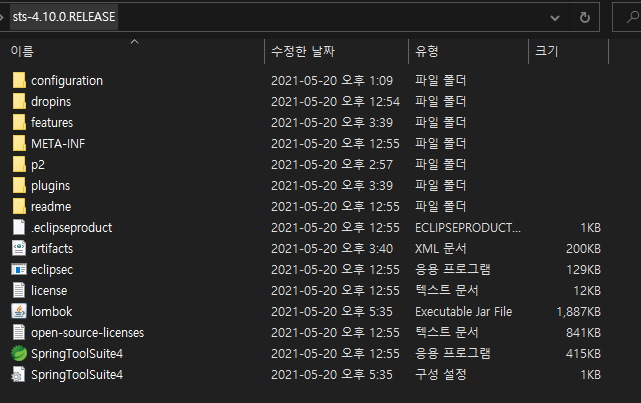Click the date 오후 1:09 for configuration

[332, 81]
